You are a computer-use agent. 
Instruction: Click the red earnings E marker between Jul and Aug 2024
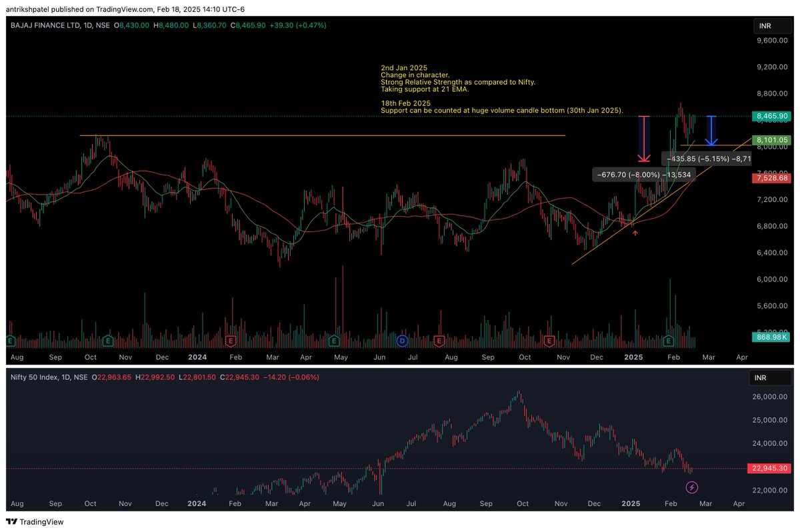coord(439,341)
